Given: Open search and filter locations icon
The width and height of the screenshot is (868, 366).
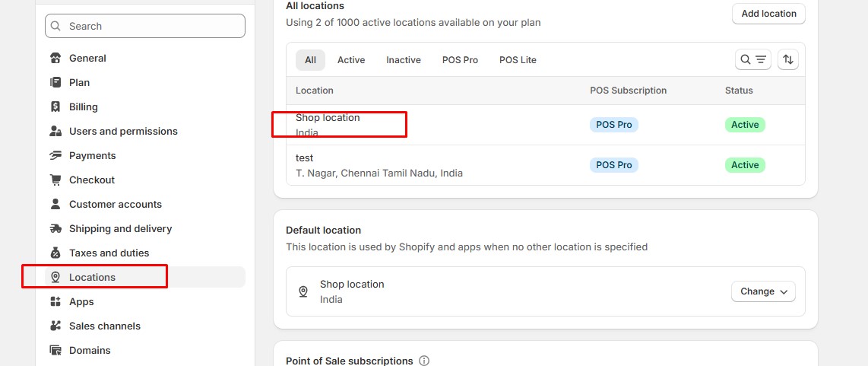Looking at the screenshot, I should [752, 60].
